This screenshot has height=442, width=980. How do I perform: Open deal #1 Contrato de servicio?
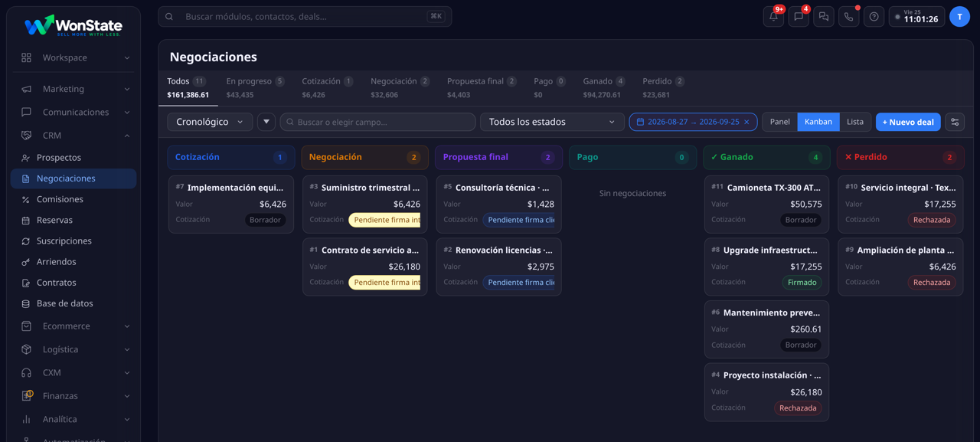365,267
